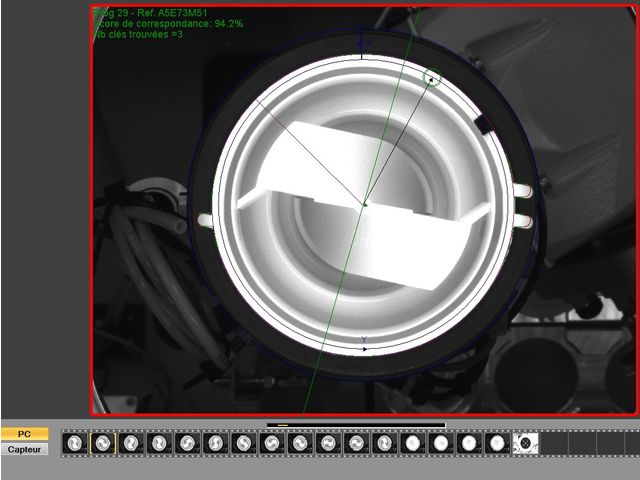Viewport: 640px width, 480px height.
Task: Choose the first plain white disc thumbnail
Action: coord(410,443)
